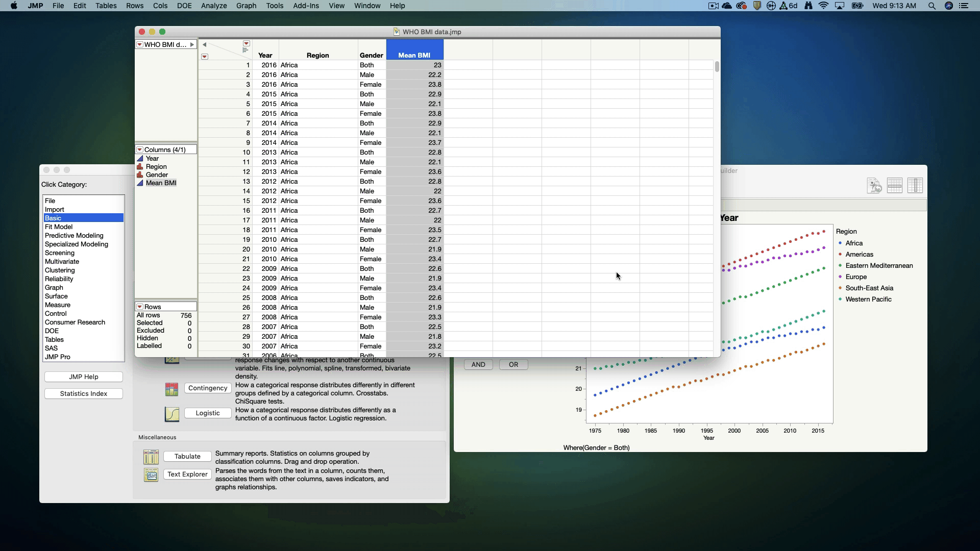Click the highlighted column table icon
980x551 pixels.
[x=915, y=186]
